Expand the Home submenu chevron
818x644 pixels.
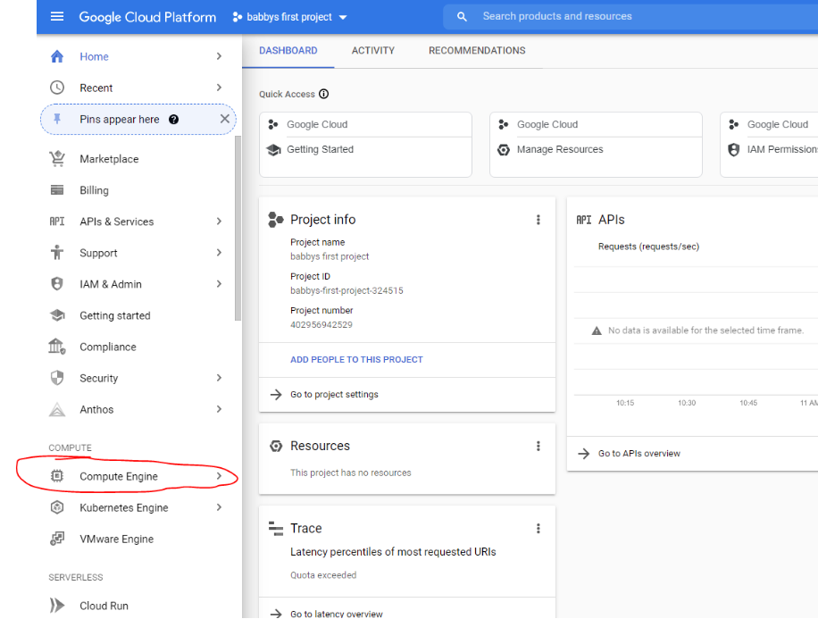tap(219, 56)
